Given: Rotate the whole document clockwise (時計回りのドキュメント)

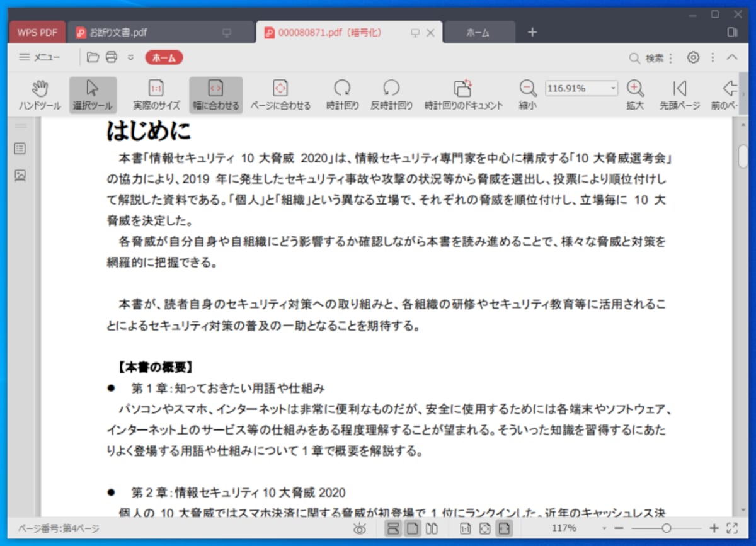Looking at the screenshot, I should pyautogui.click(x=464, y=95).
